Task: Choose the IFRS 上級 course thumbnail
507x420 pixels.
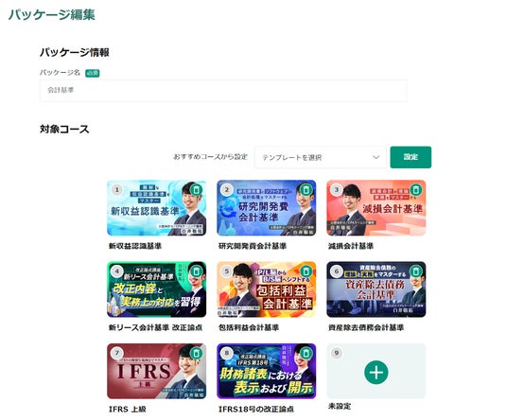Action: click(x=156, y=371)
